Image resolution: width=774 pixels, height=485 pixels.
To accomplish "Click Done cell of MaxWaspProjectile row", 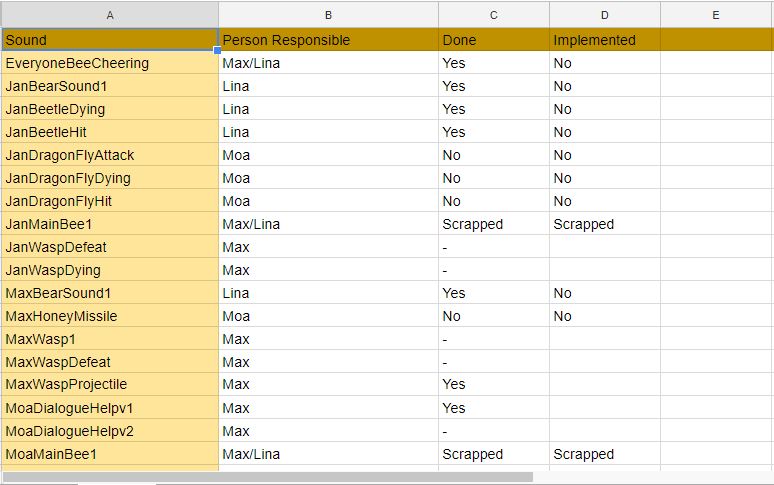I will point(493,385).
